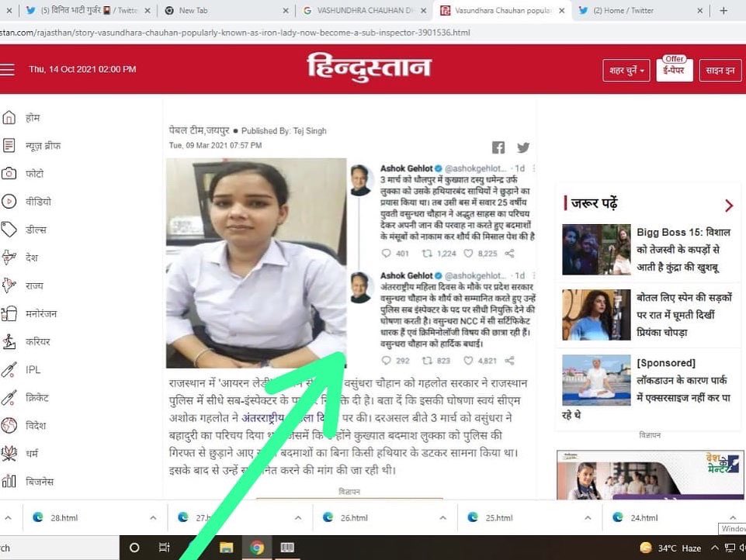The image size is (746, 560).
Task: Open File Explorer on taskbar
Action: (227, 548)
